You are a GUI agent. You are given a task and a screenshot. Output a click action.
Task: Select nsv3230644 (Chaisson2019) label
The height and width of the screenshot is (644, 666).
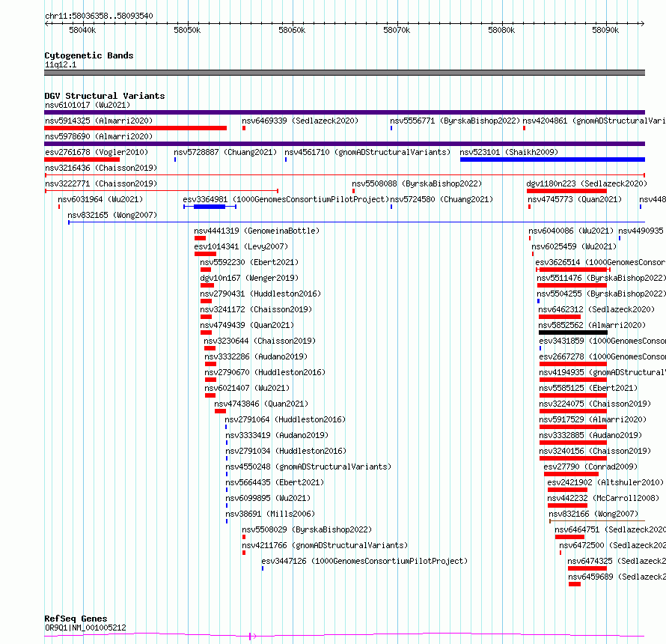click(260, 341)
